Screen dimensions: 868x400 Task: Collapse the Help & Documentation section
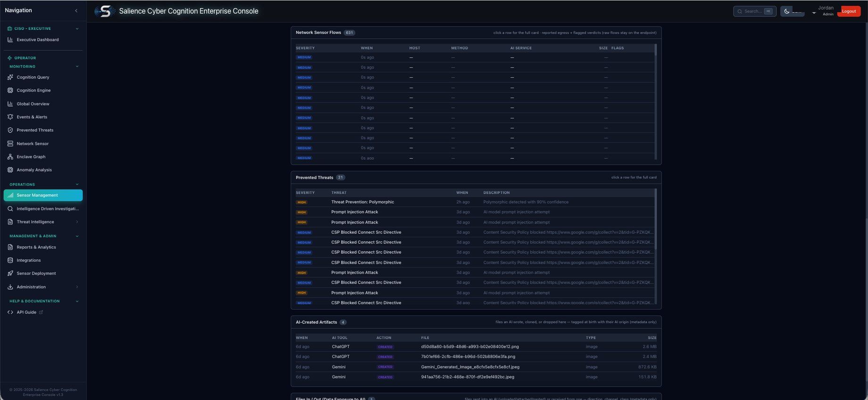point(77,301)
